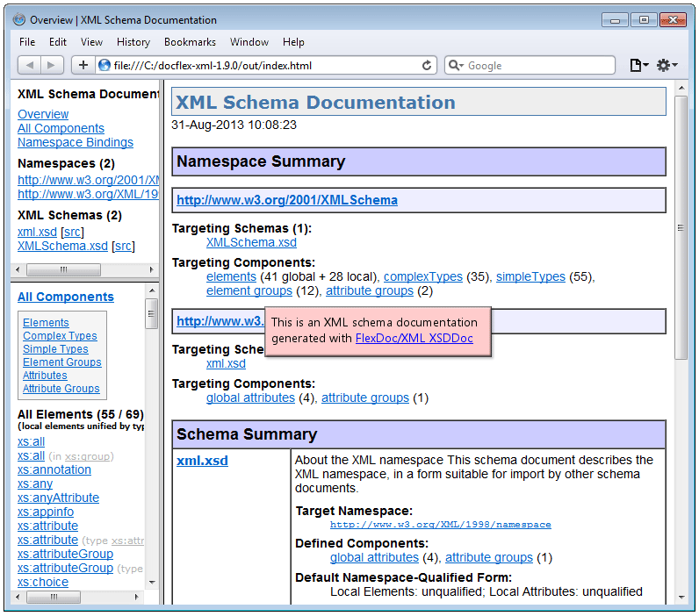Image resolution: width=699 pixels, height=616 pixels.
Task: Click the src link next to XMLSchema.xsd
Action: pyautogui.click(x=123, y=246)
